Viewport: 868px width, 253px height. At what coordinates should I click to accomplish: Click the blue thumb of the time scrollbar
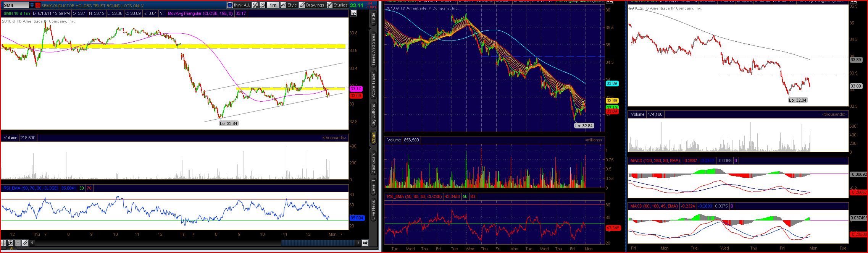[318, 243]
